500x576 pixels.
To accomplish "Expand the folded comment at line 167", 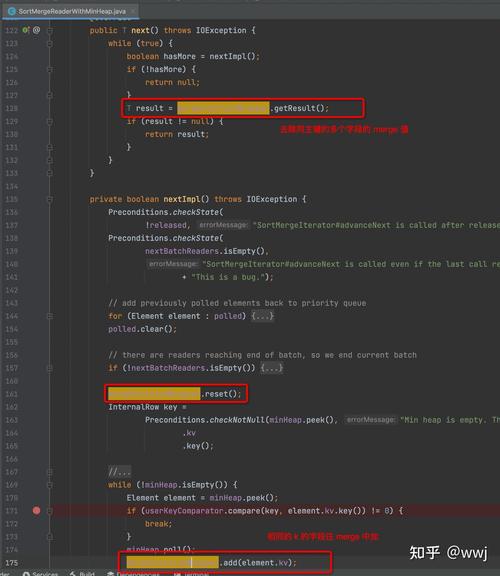I will (x=119, y=472).
